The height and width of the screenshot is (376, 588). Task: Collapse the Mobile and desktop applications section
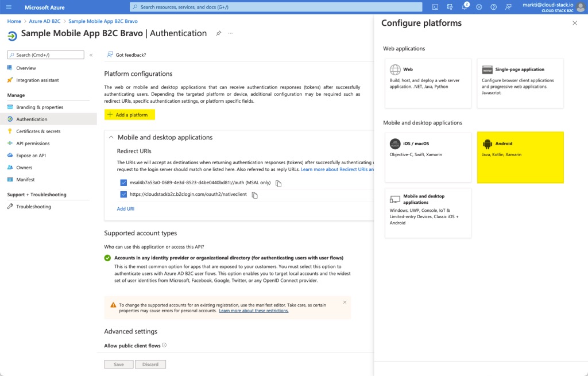[111, 137]
